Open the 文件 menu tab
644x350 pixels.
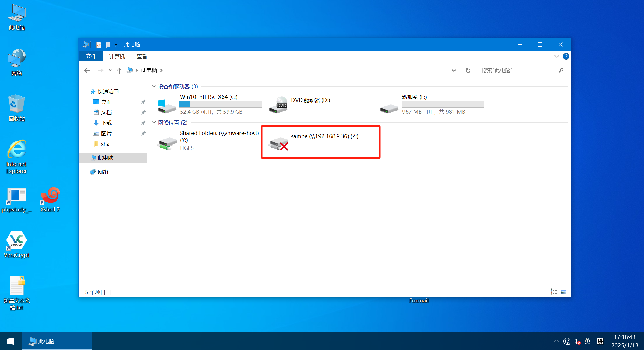tap(91, 56)
